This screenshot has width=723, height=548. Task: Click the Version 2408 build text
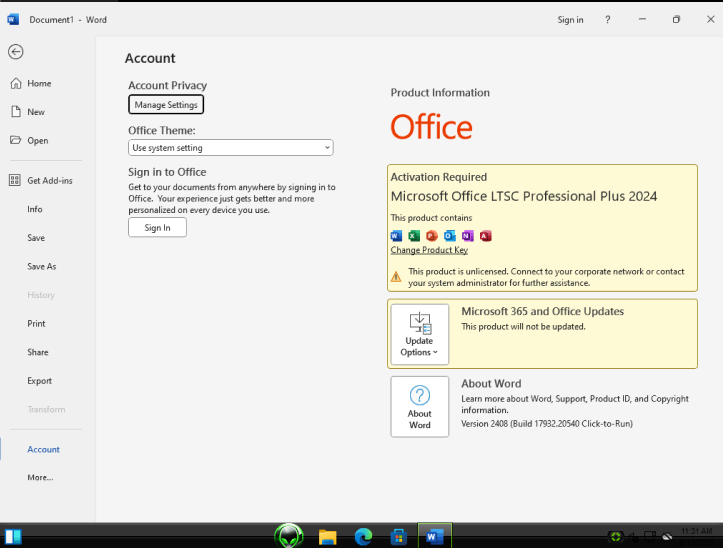pyautogui.click(x=547, y=424)
